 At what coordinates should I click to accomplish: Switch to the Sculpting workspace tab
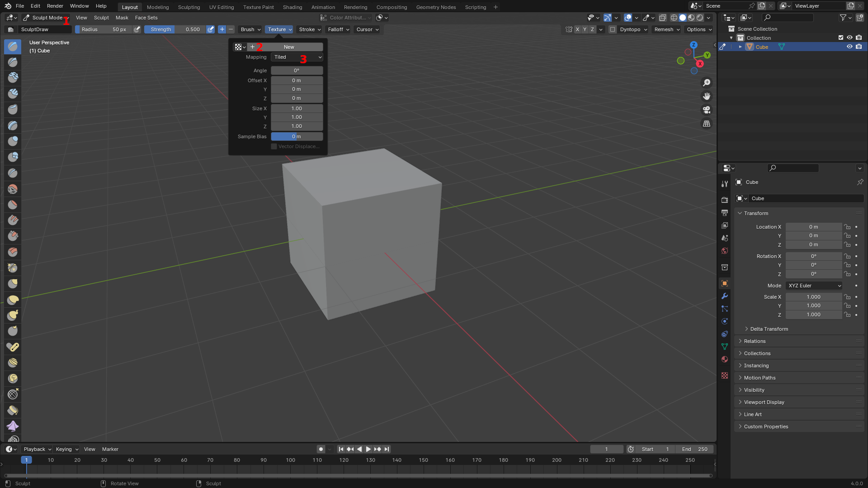pos(189,7)
